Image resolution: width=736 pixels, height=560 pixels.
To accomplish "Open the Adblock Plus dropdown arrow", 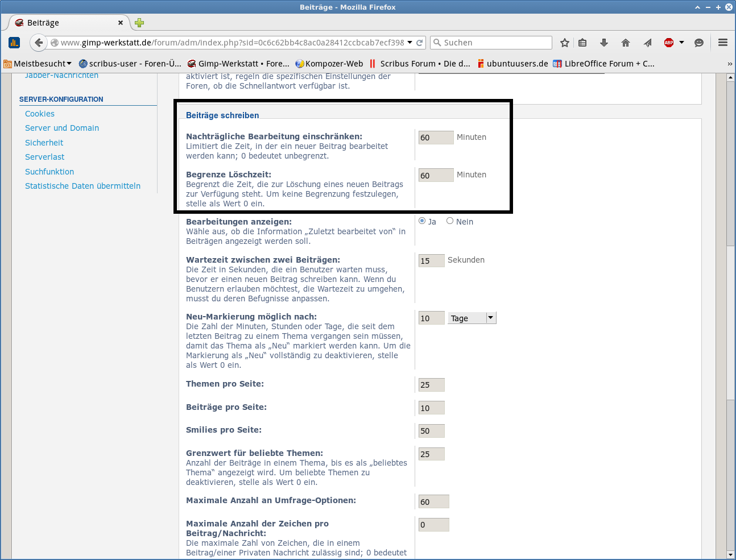I will 681,43.
